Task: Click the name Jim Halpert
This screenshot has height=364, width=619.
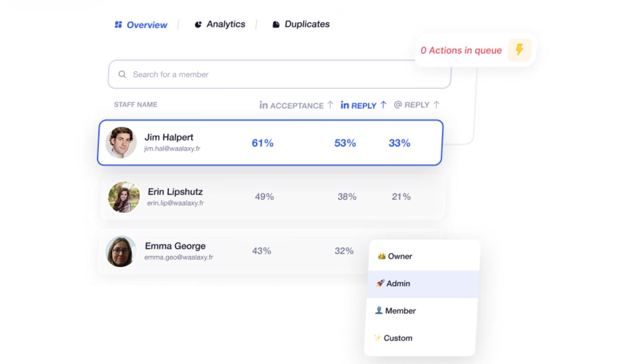Action: pos(169,137)
